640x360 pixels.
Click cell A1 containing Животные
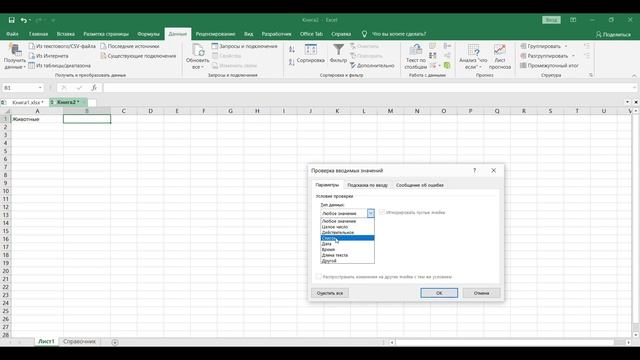point(37,119)
